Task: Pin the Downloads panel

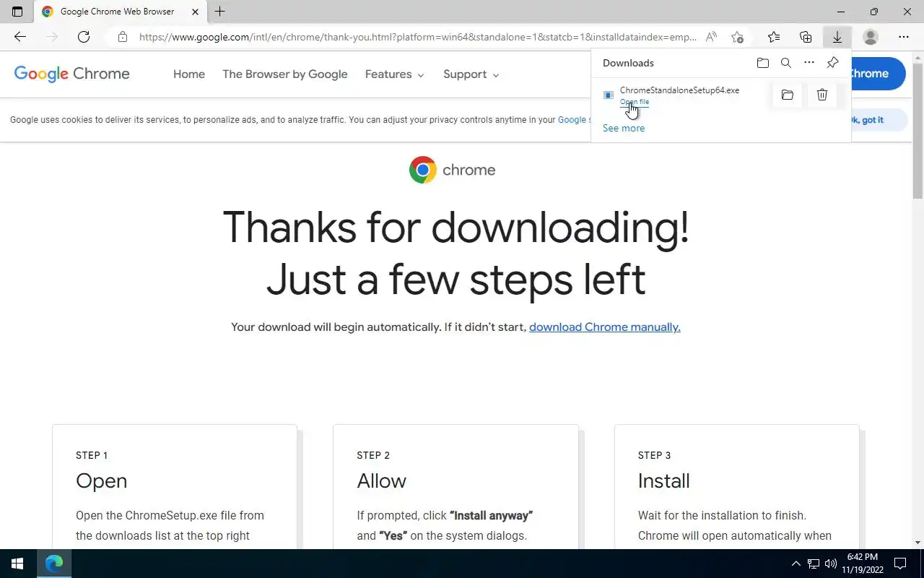Action: [x=832, y=63]
